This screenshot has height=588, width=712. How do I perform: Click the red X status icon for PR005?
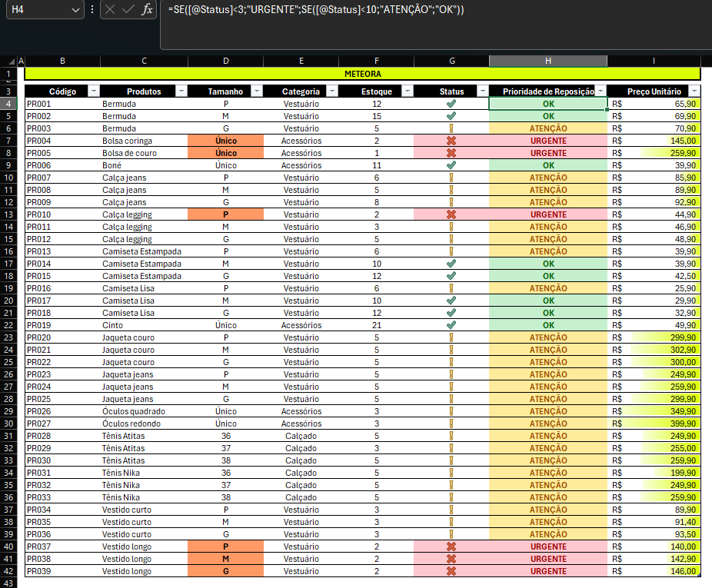[x=451, y=153]
